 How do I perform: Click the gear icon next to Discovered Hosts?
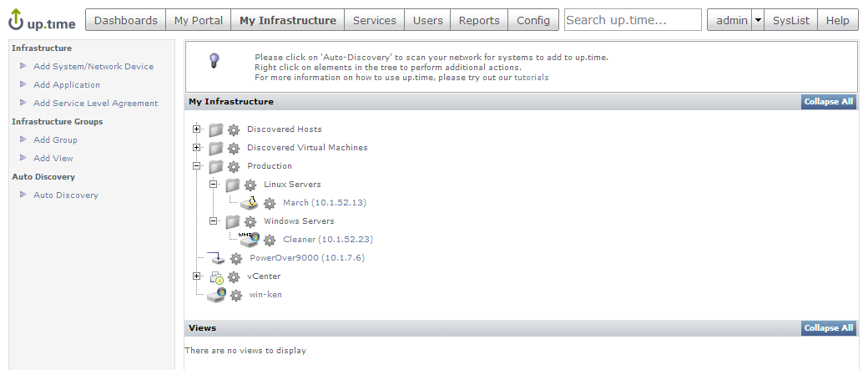(x=234, y=129)
